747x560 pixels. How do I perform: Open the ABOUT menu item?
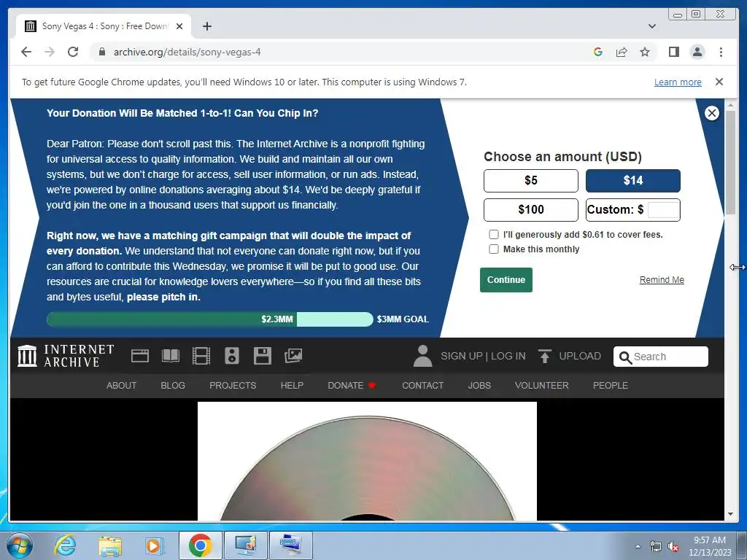[x=122, y=385]
